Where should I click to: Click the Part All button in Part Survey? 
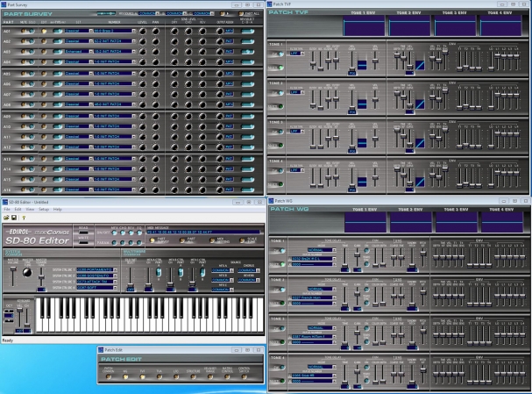pyautogui.click(x=241, y=13)
